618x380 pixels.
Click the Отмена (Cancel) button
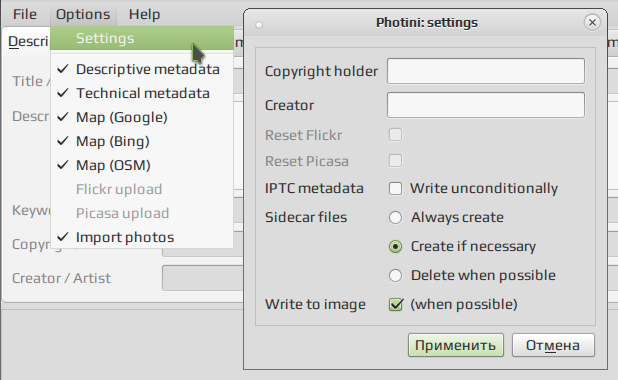553,345
